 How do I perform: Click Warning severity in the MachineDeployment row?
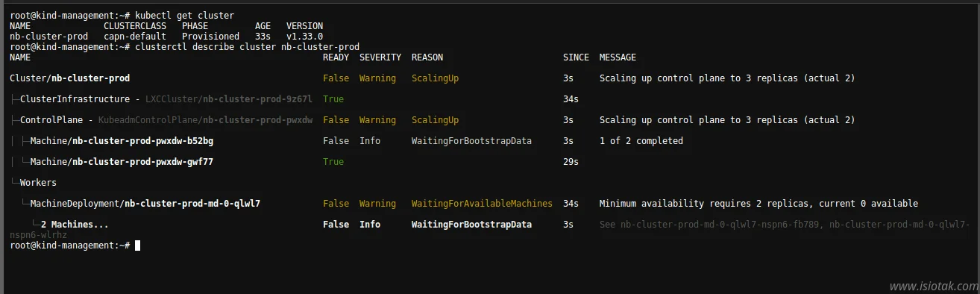[x=377, y=203]
